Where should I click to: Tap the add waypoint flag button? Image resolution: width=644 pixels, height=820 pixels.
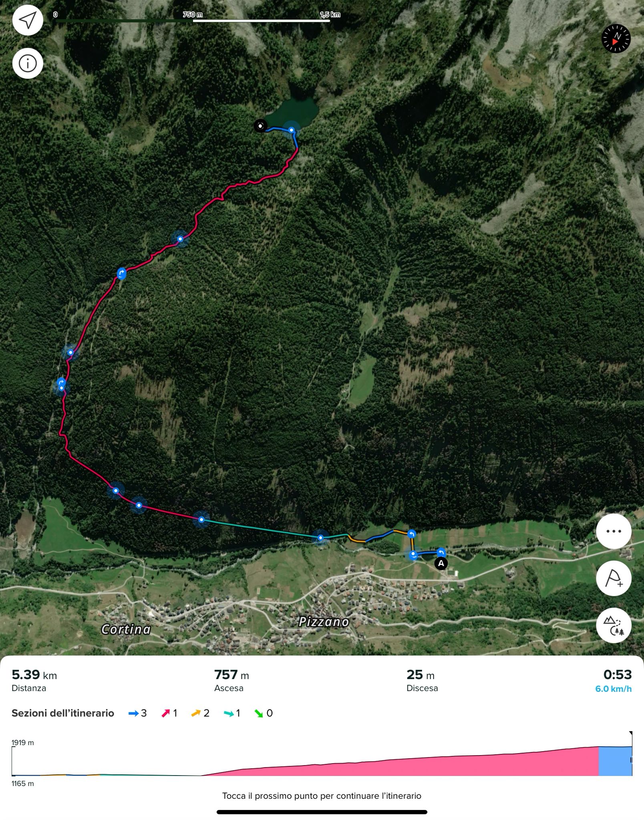click(614, 579)
